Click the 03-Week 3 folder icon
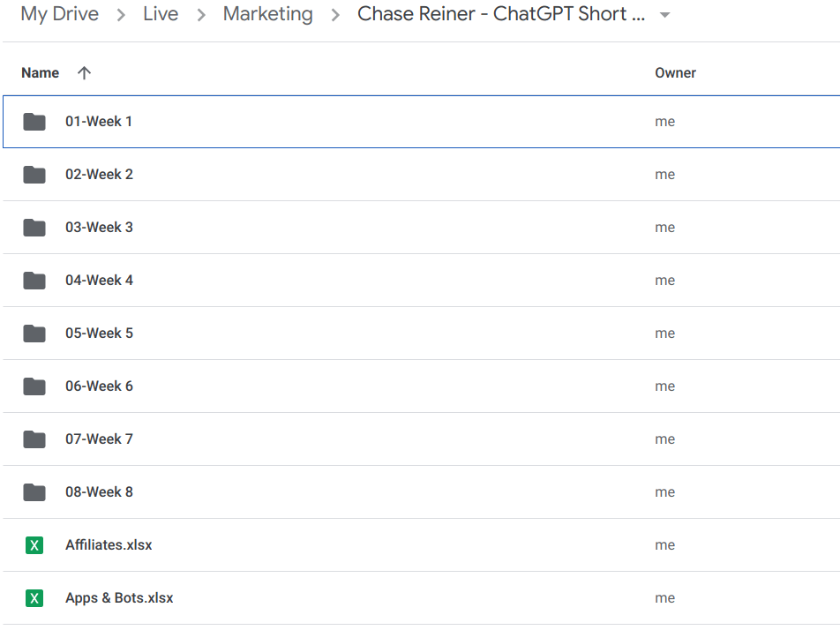The width and height of the screenshot is (840, 630). pos(34,227)
